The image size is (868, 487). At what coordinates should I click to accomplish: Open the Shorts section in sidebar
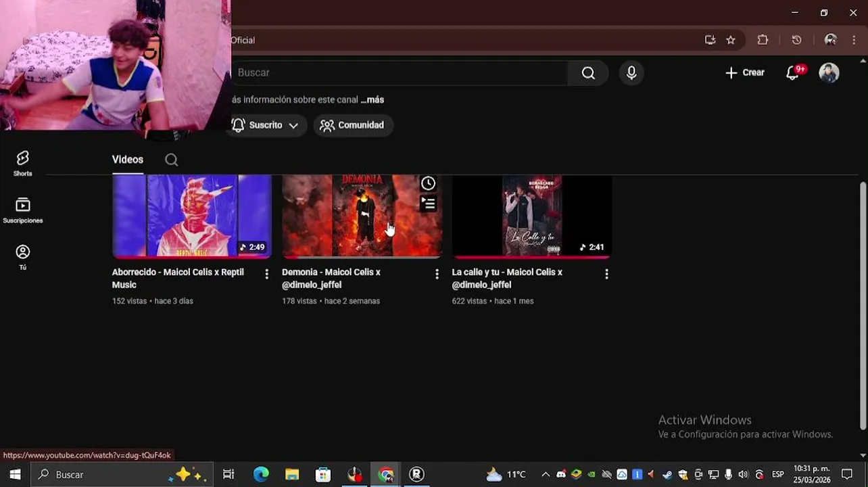[x=22, y=164]
